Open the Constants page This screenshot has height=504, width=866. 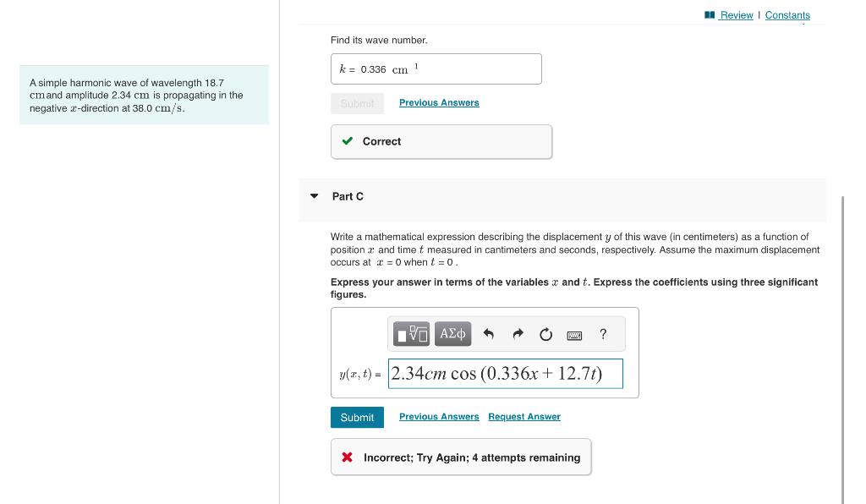787,14
